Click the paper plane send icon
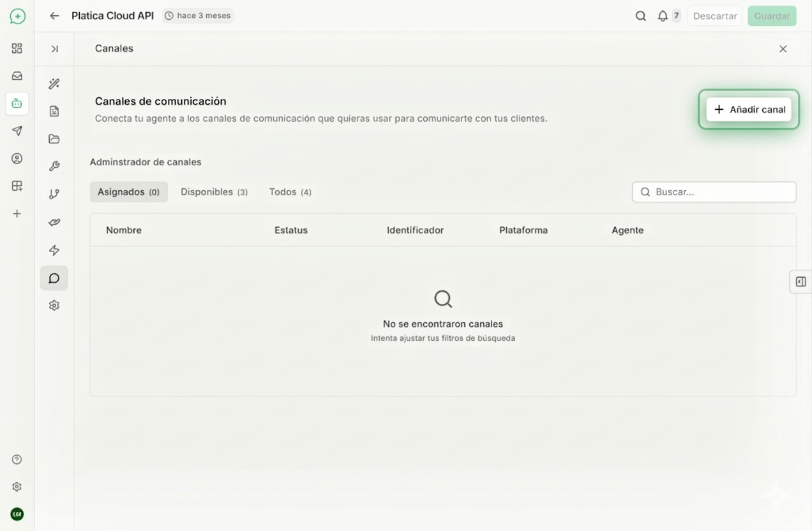 [x=17, y=131]
